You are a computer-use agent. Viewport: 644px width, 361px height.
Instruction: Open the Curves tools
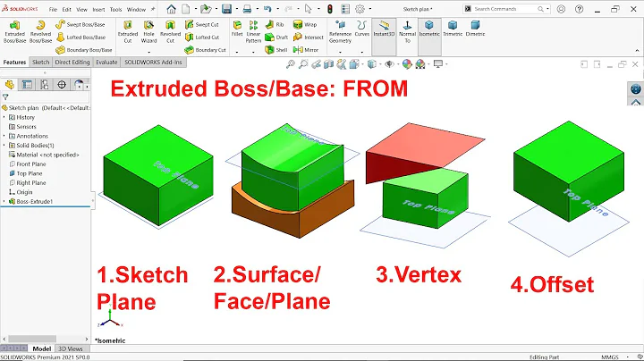click(362, 29)
